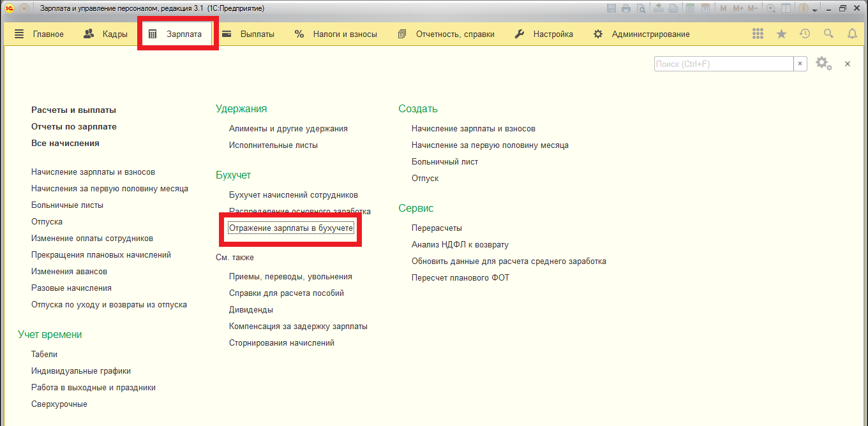This screenshot has width=868, height=426.
Task: Open Дивиденды link
Action: 251,310
